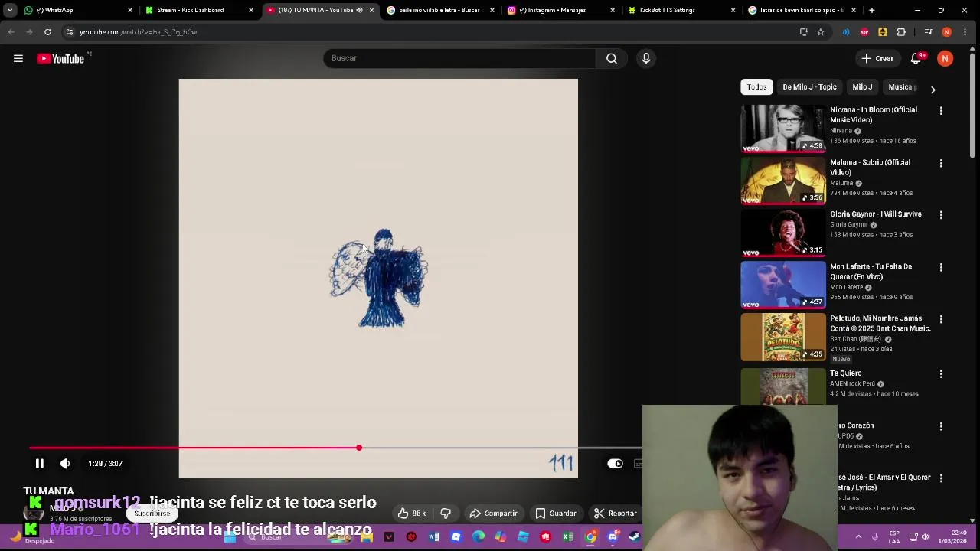Image resolution: width=980 pixels, height=551 pixels.
Task: Open YouTube notifications bell
Action: 916,59
